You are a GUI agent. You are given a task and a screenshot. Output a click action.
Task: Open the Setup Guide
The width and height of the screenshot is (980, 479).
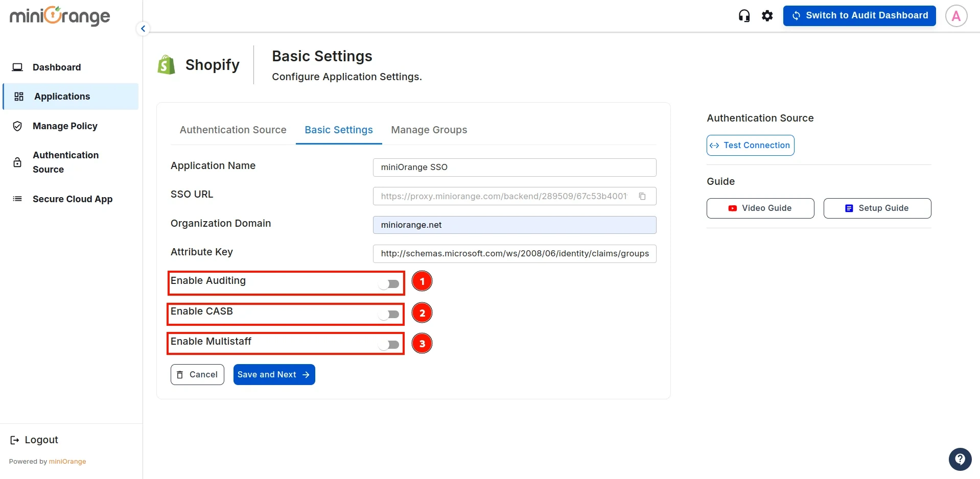point(877,208)
